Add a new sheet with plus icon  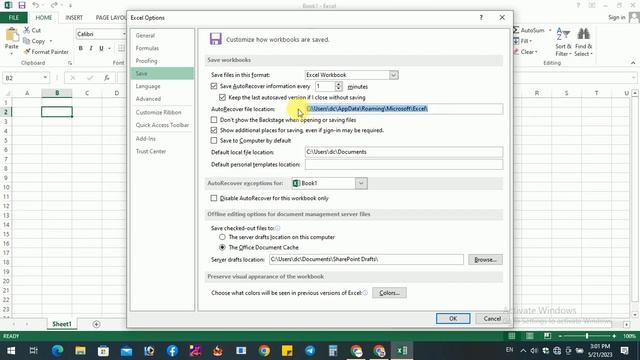[x=96, y=324]
